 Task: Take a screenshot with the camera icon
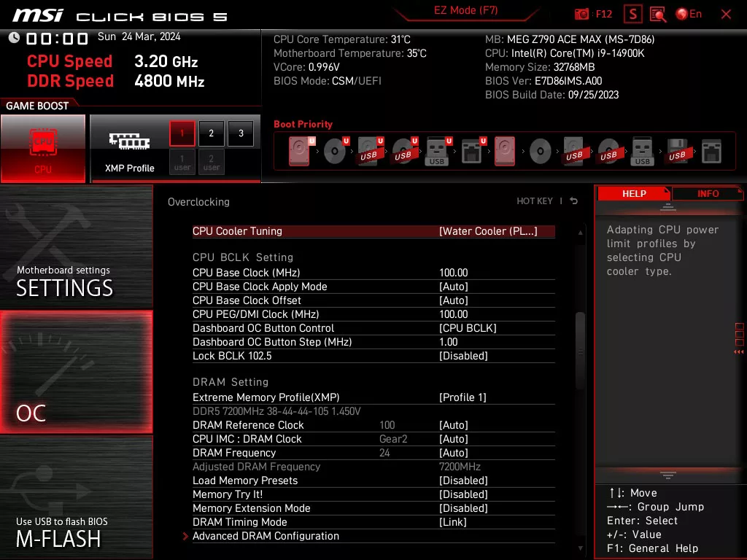click(x=581, y=13)
